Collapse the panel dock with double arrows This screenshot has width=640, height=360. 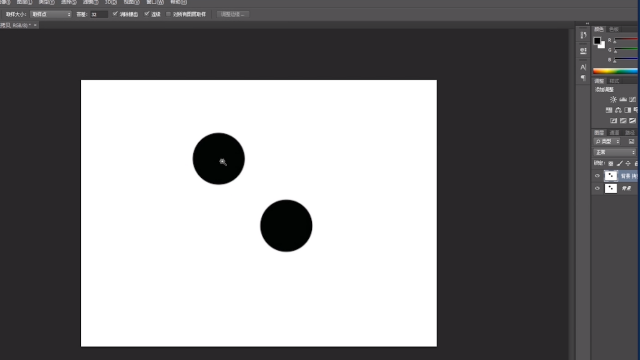click(x=587, y=23)
